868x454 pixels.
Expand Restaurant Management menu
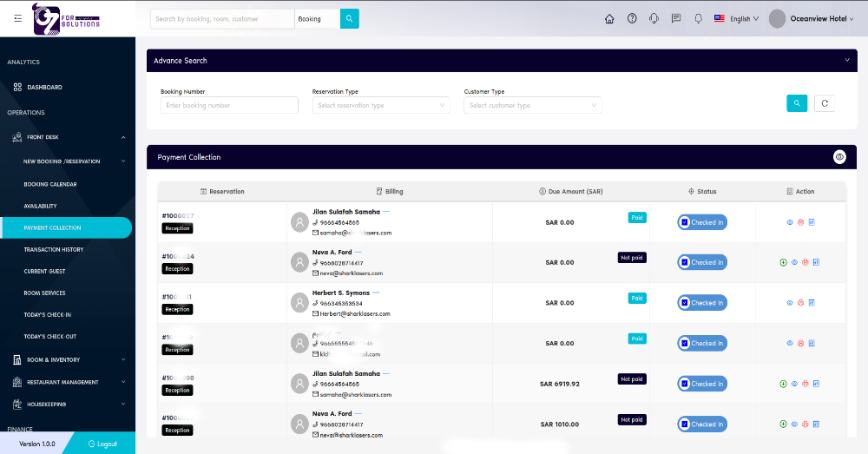123,382
